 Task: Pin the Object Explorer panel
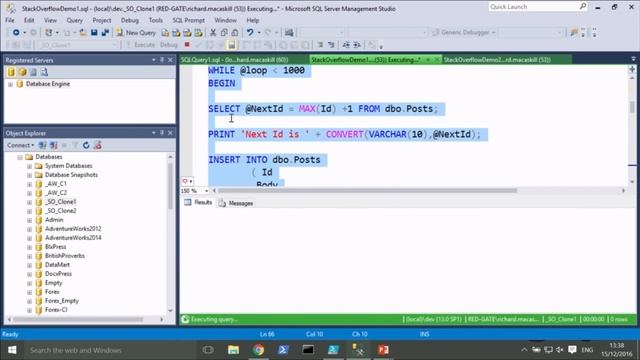(x=162, y=133)
